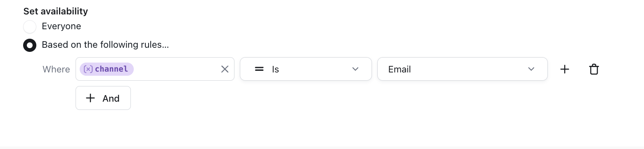The width and height of the screenshot is (644, 149).
Task: Open the Email value dropdown
Action: click(x=462, y=69)
